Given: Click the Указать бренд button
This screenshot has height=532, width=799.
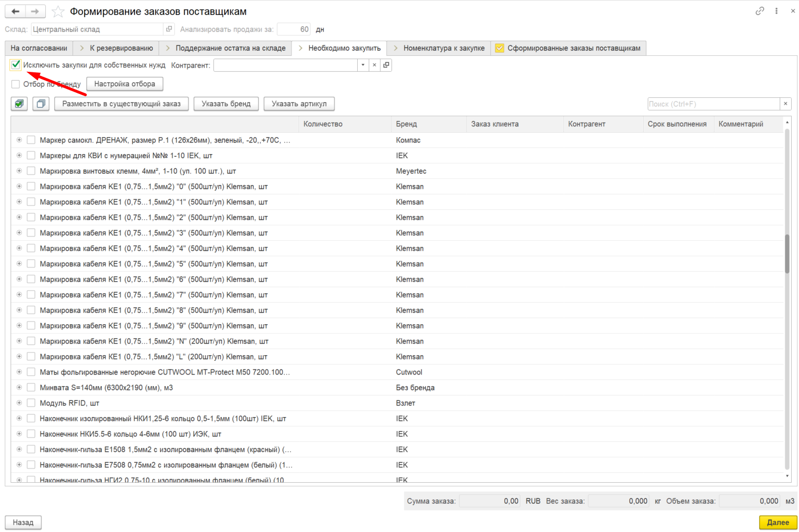Looking at the screenshot, I should 226,104.
